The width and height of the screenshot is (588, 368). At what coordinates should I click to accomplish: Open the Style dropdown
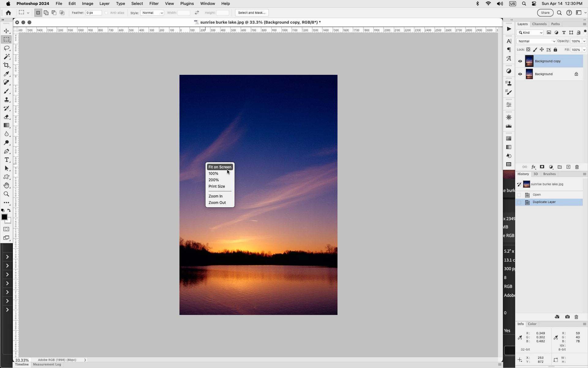[152, 13]
